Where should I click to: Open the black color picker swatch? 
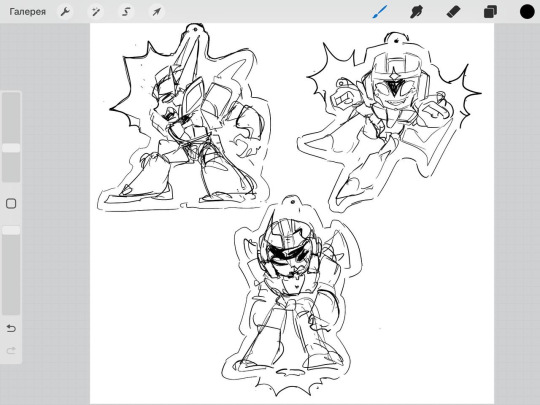[x=527, y=12]
